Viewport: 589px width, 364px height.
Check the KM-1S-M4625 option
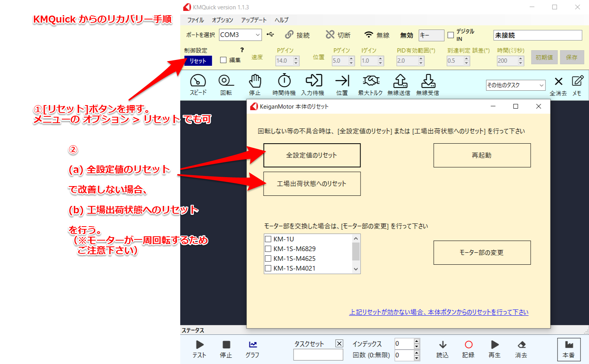268,258
